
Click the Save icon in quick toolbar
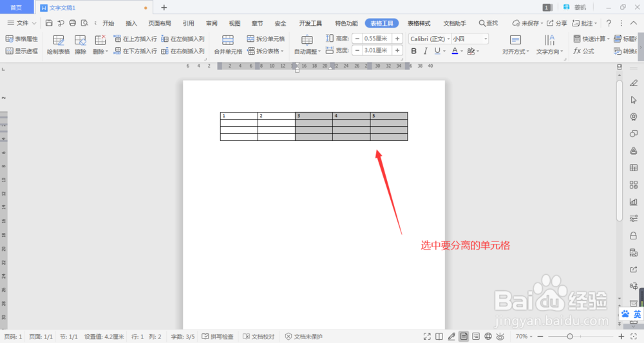49,23
